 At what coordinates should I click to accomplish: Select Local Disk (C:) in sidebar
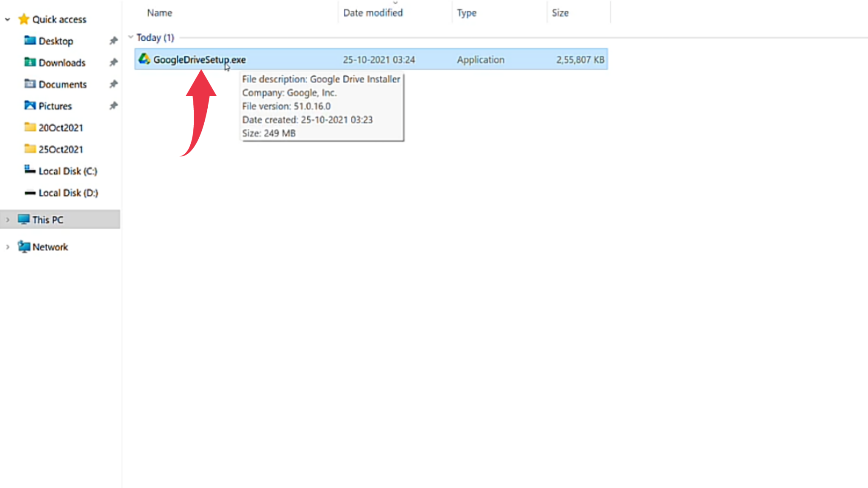click(68, 171)
